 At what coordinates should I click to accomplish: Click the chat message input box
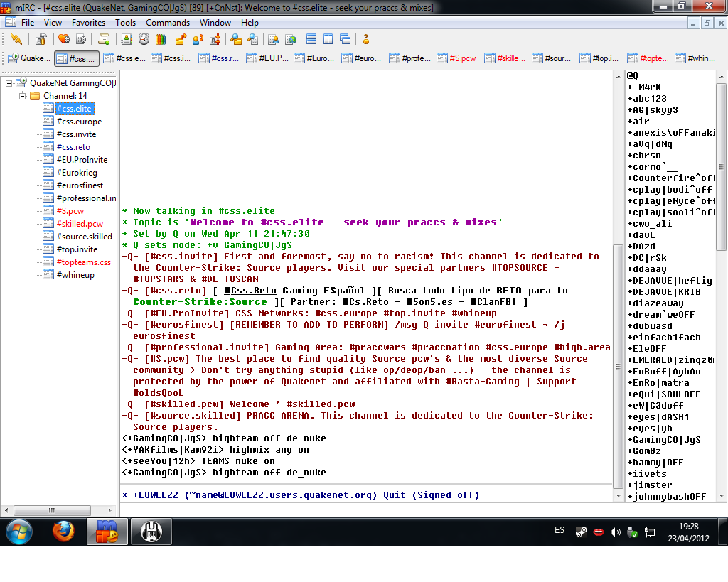pos(367,509)
